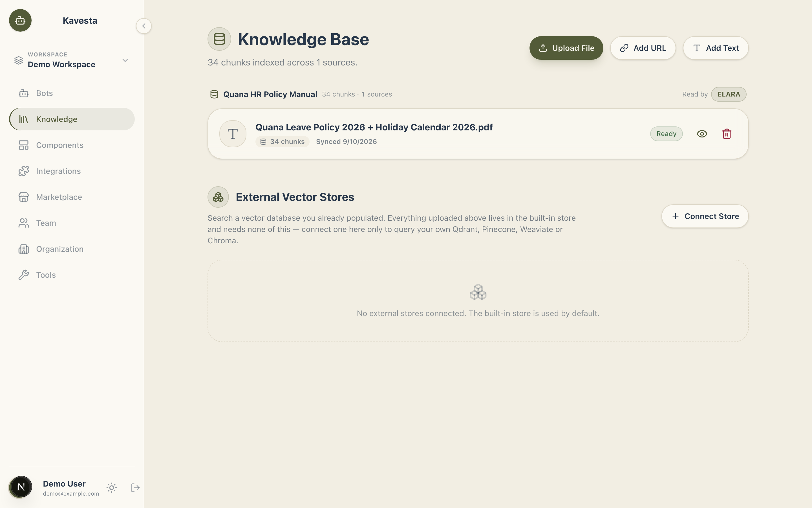The width and height of the screenshot is (812, 508).
Task: Click the empty external stores placeholder cubes icon
Action: 478,292
